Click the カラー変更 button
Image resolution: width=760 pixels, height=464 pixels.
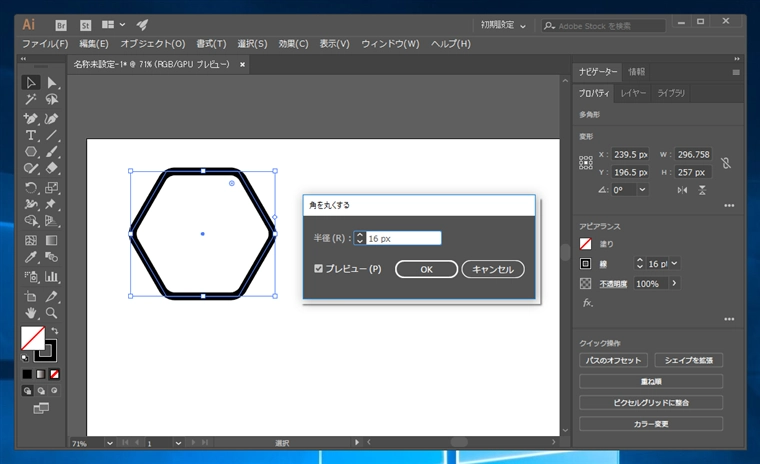(651, 424)
